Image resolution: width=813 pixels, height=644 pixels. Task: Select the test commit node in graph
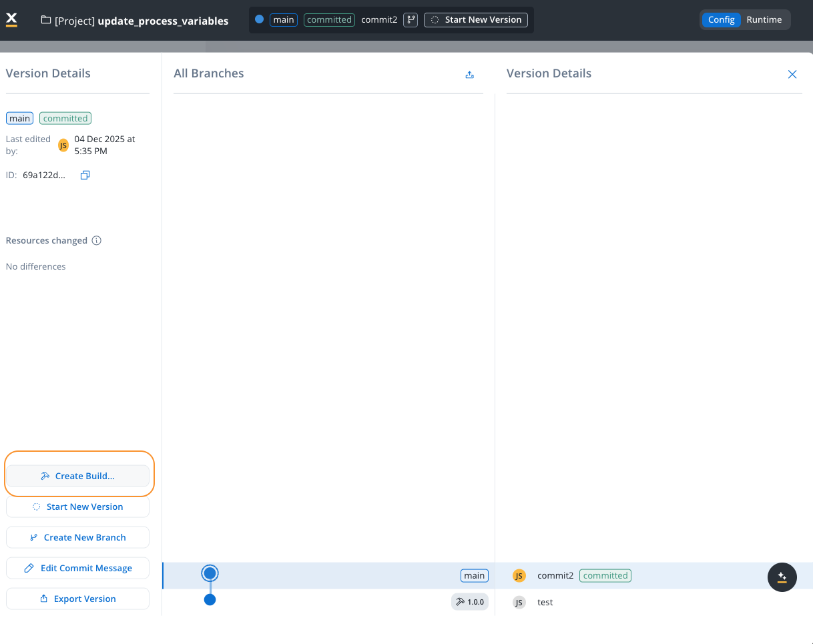point(210,600)
